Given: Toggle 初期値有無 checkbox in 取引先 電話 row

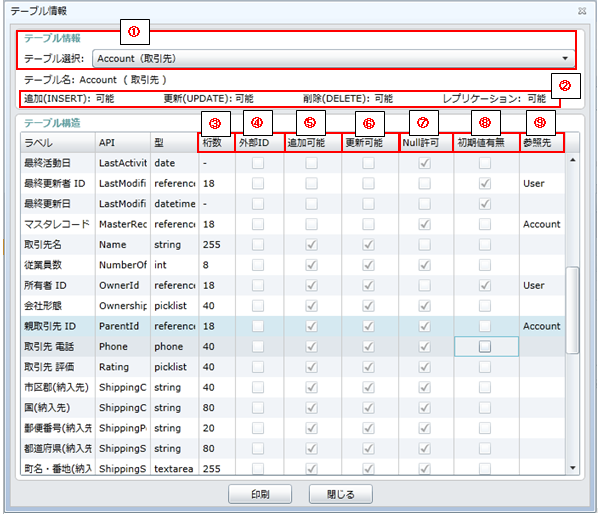Looking at the screenshot, I should 486,346.
